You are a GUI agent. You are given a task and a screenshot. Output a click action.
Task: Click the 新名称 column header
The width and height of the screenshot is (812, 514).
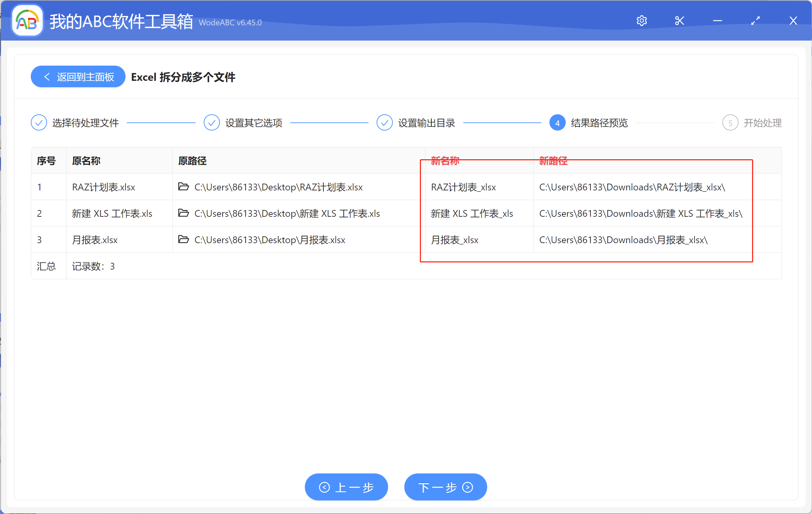445,161
